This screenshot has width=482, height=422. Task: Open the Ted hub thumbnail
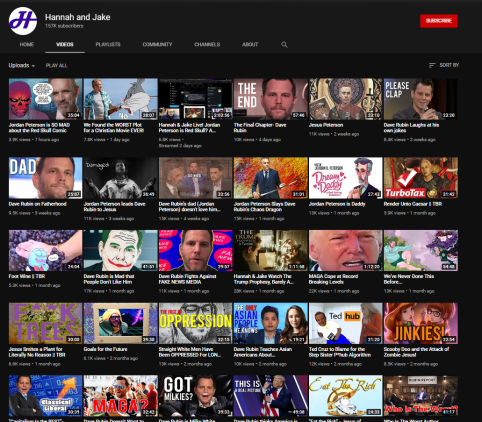(345, 323)
